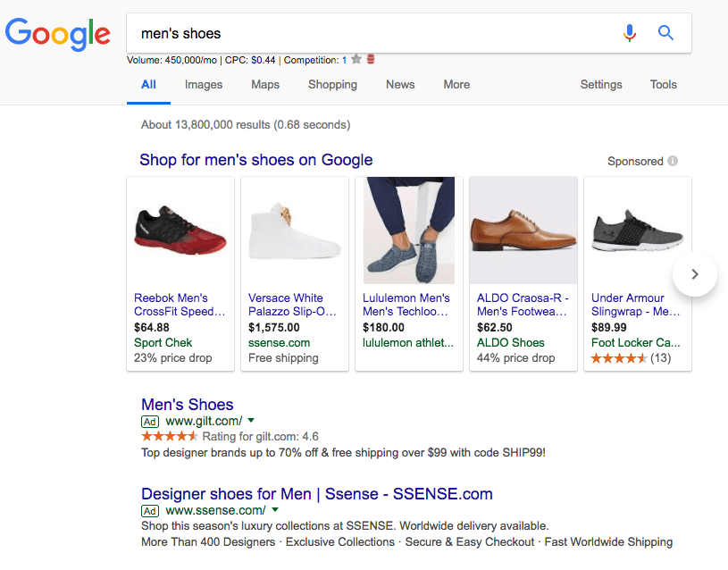Click star rating on Under Armour listing
The image size is (728, 570).
[x=619, y=358]
